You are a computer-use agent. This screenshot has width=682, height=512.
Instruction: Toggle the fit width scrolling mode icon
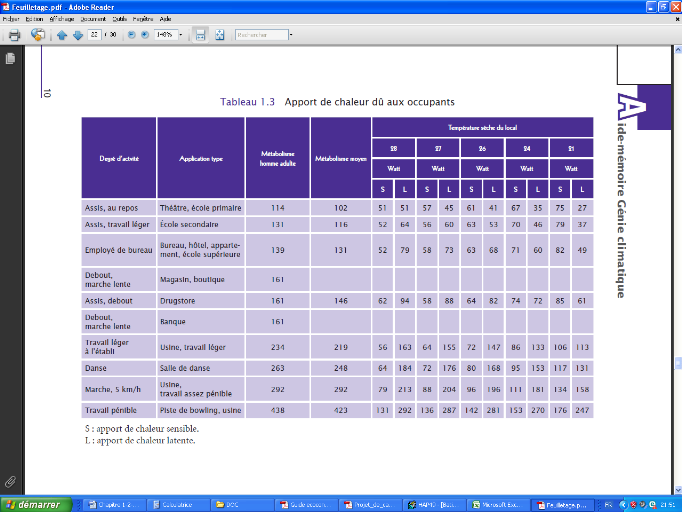pyautogui.click(x=200, y=35)
